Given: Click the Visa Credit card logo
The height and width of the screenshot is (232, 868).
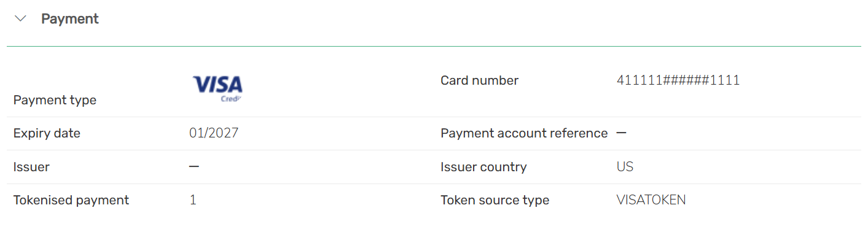Looking at the screenshot, I should (217, 88).
